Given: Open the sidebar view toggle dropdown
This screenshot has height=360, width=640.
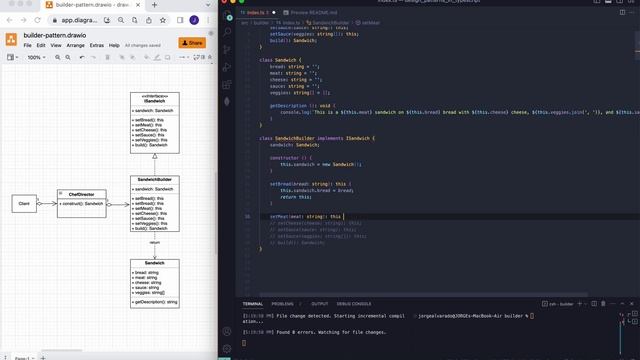Looking at the screenshot, I should point(12,58).
